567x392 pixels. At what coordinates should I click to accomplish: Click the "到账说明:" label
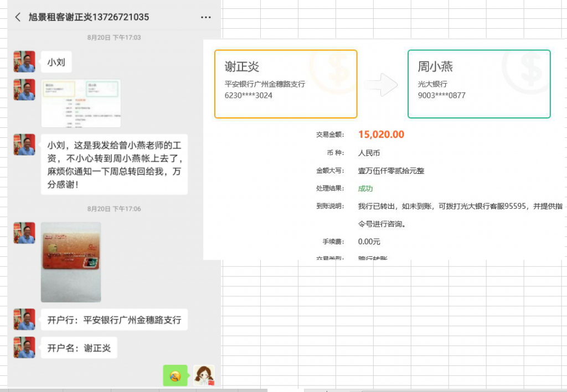tap(330, 206)
